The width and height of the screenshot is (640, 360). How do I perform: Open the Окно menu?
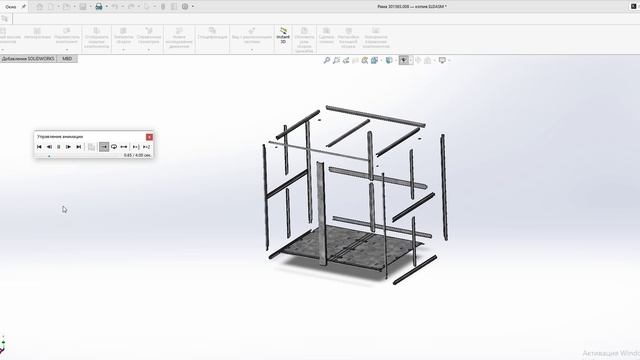coord(11,7)
